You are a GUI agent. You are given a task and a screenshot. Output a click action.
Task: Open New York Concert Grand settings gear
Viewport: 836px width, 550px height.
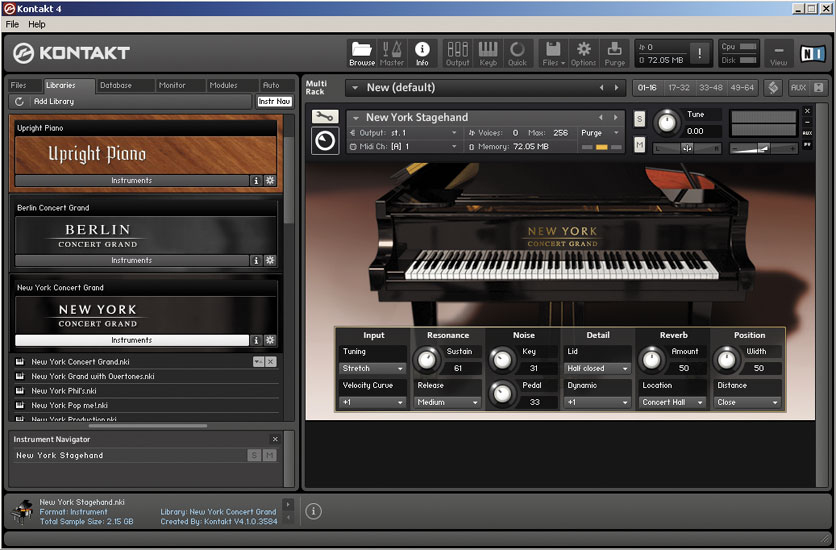(270, 340)
